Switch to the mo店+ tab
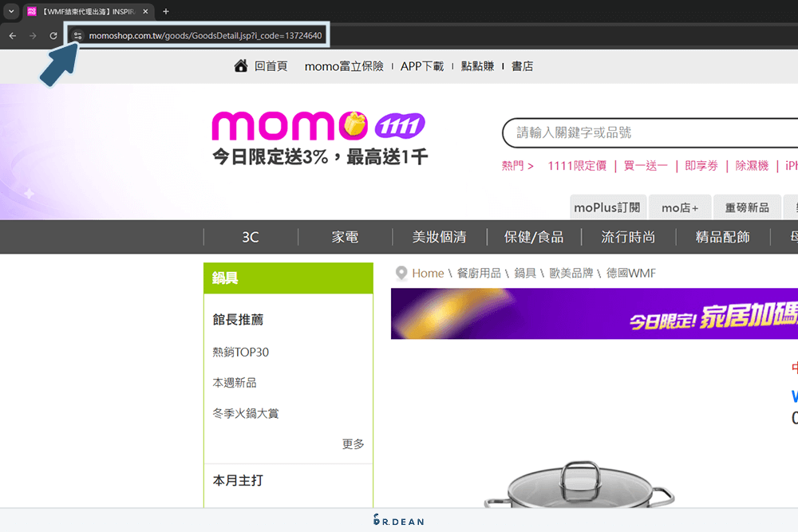The image size is (798, 532). pyautogui.click(x=679, y=207)
